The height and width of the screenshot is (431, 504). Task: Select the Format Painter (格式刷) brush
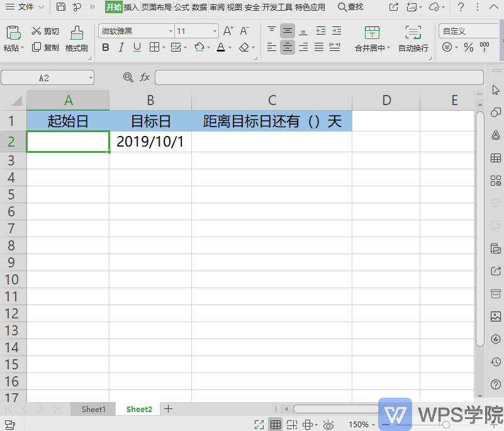click(77, 33)
